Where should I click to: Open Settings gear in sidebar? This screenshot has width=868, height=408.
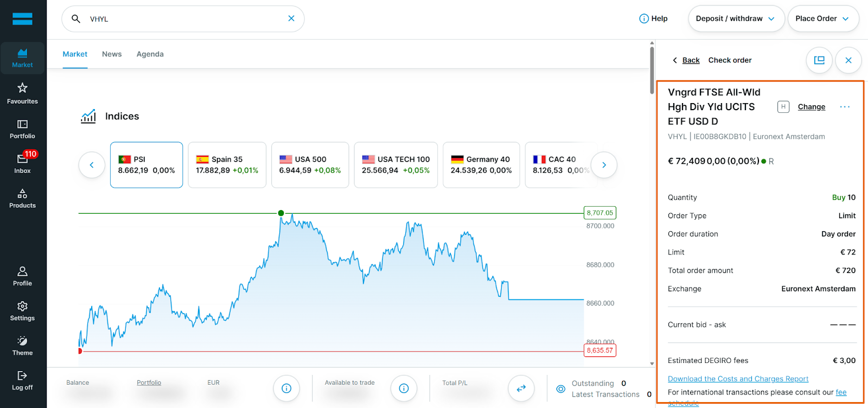click(x=22, y=311)
